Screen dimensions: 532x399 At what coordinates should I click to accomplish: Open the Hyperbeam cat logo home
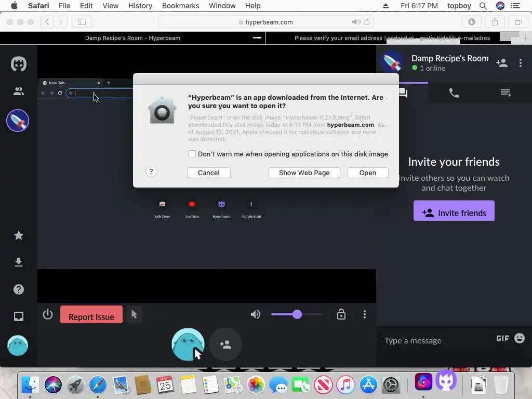[x=18, y=64]
